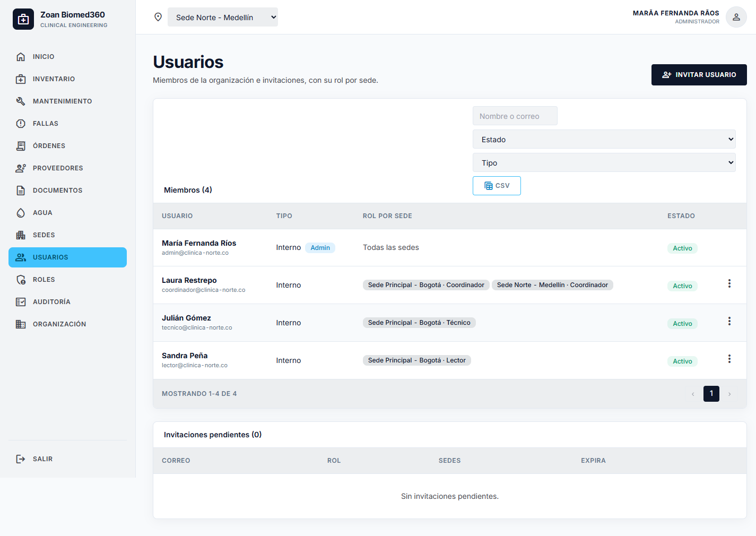Viewport: 756px width, 536px height.
Task: Open the Estado filter dropdown
Action: [x=604, y=139]
